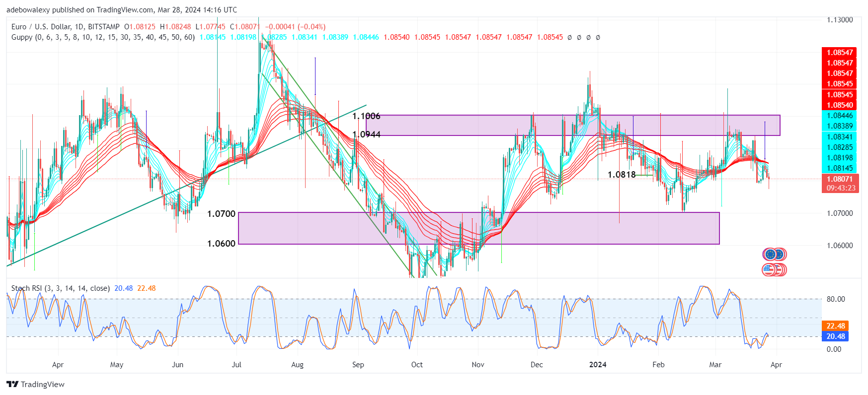Viewport: 868px width, 395px height.
Task: Click the May label on time axis
Action: tap(117, 365)
